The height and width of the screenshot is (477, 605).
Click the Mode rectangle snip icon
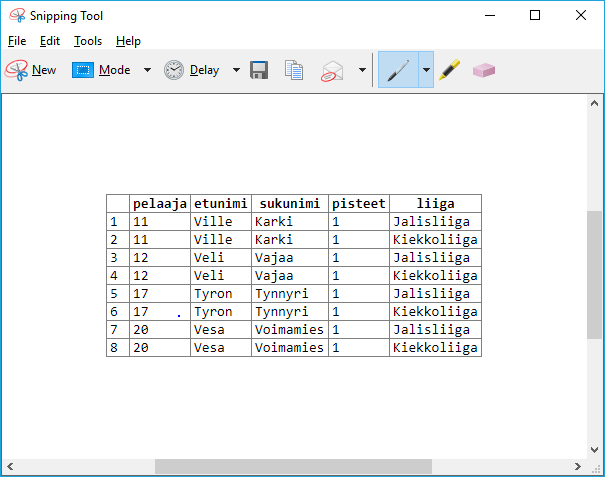point(83,70)
